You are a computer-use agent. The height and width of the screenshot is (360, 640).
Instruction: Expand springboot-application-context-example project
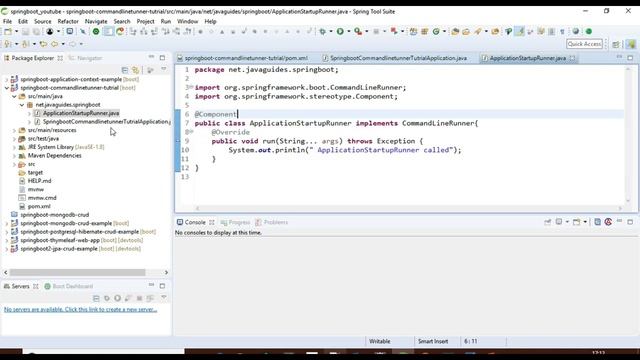[7, 79]
